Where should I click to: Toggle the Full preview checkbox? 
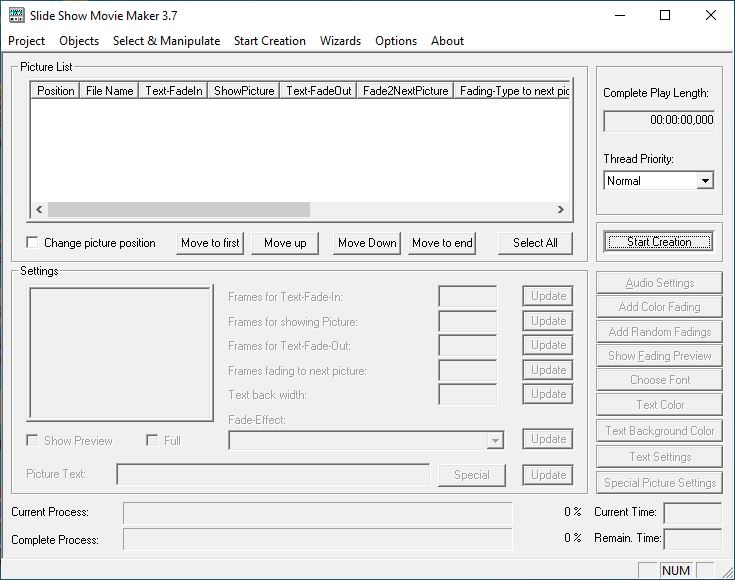[x=152, y=440]
